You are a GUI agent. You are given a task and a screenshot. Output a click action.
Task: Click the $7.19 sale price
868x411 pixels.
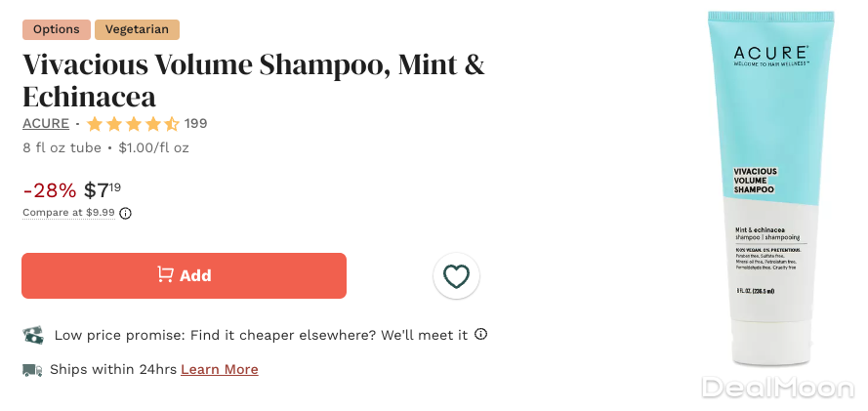(x=103, y=190)
